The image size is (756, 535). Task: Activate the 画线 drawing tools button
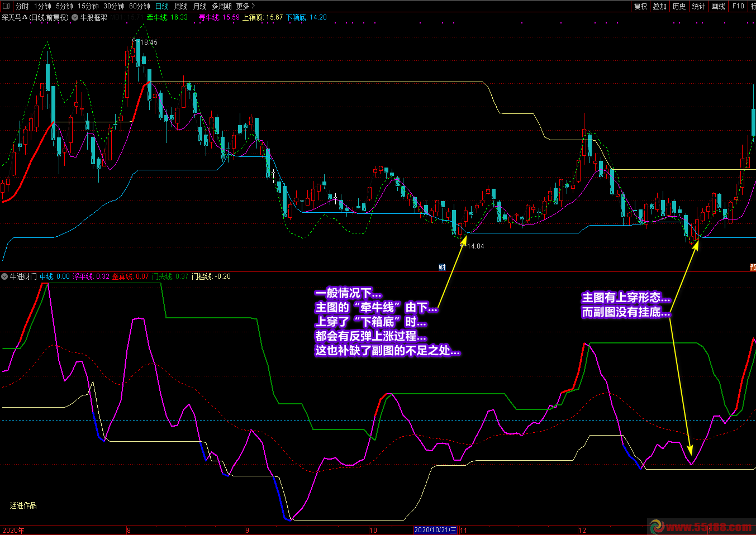pyautogui.click(x=719, y=6)
